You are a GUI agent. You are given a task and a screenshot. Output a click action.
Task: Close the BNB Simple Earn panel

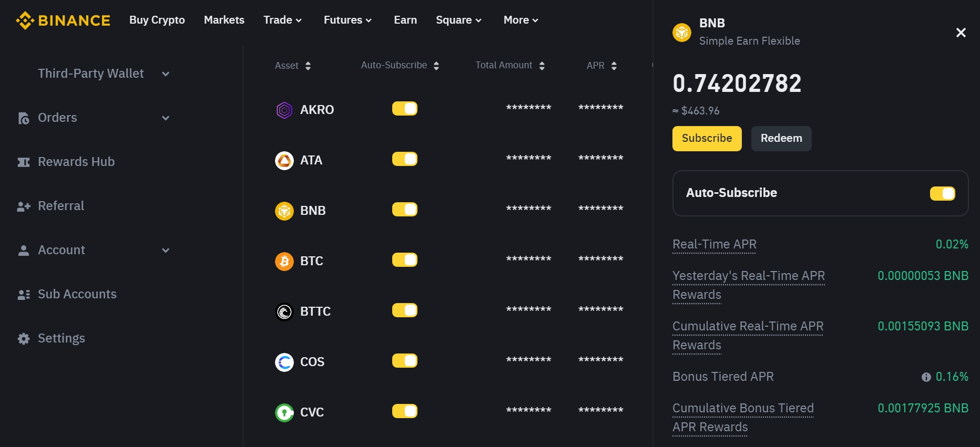961,33
